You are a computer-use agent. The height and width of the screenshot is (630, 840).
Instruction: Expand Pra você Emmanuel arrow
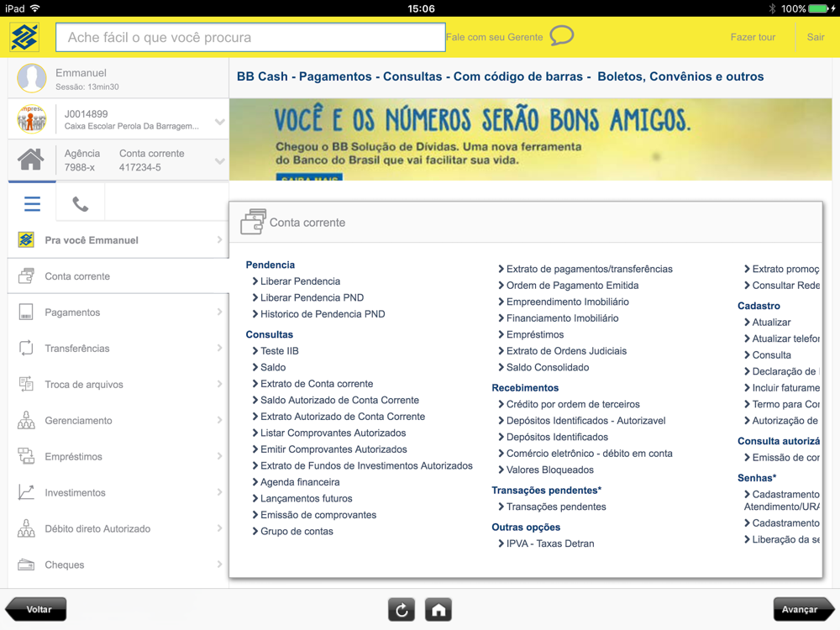pyautogui.click(x=219, y=239)
